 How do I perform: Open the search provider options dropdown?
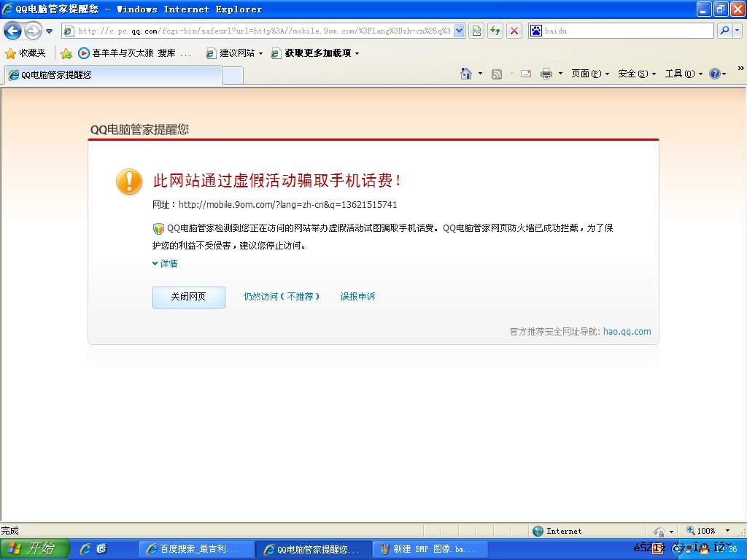pos(738,31)
